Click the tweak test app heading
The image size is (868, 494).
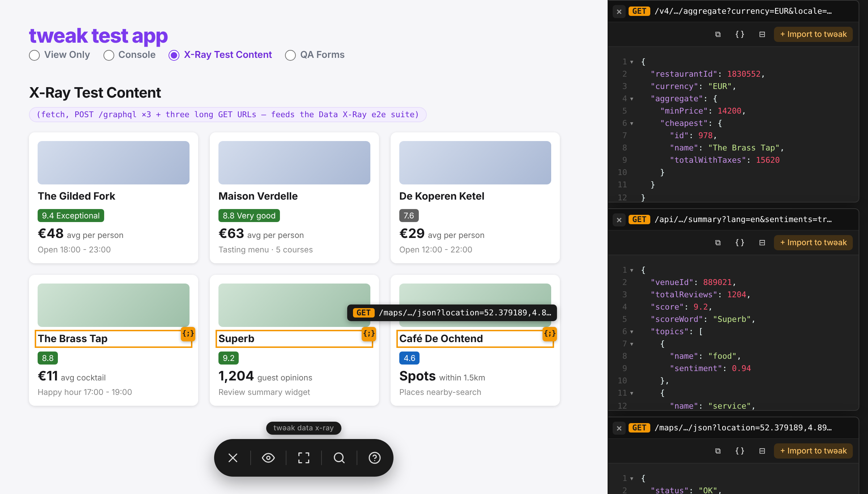(x=98, y=36)
